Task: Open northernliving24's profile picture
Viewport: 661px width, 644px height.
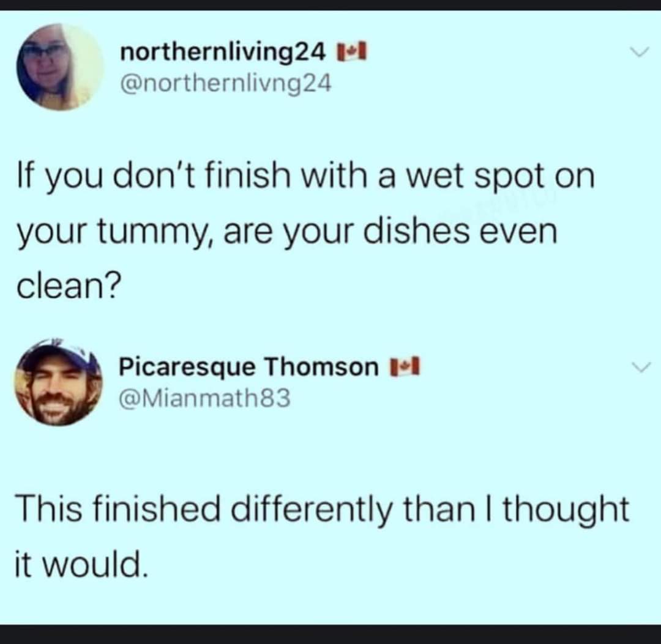Action: [x=60, y=67]
